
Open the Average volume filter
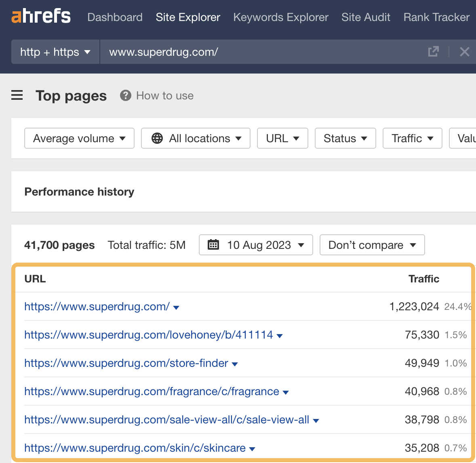(x=79, y=138)
